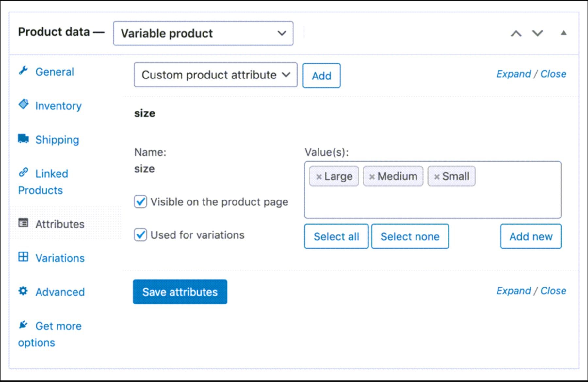Open Variations via the grid icon
This screenshot has width=588, height=382.
click(23, 257)
